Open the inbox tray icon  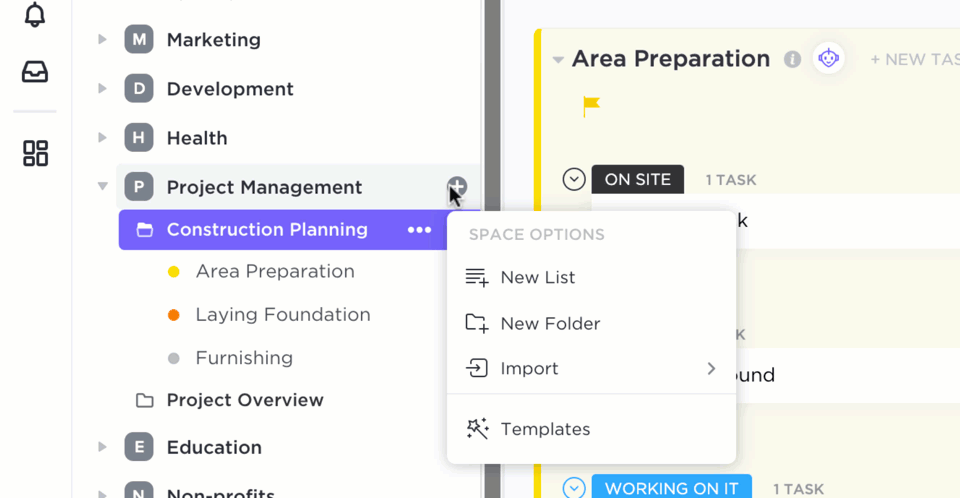point(35,72)
